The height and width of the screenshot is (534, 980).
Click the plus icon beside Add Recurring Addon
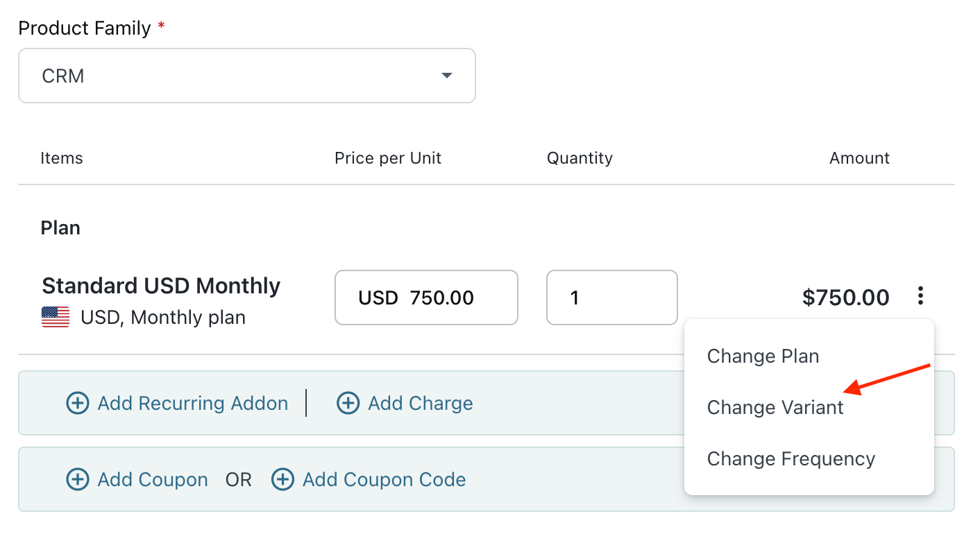78,403
